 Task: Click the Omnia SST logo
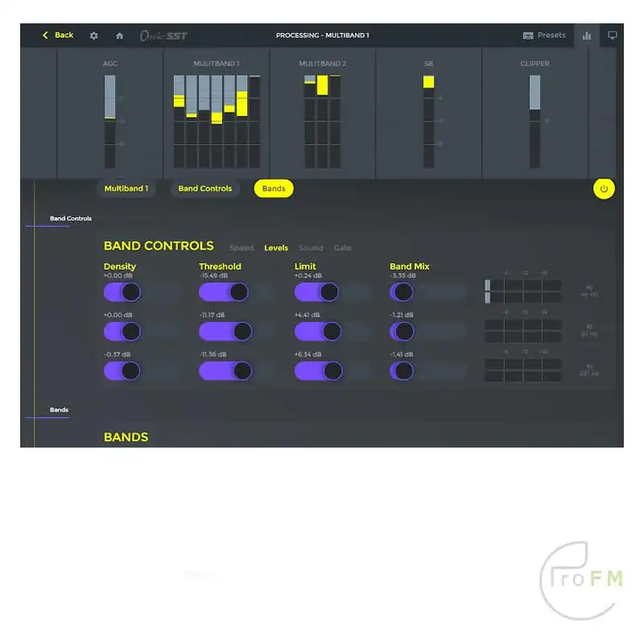(163, 35)
